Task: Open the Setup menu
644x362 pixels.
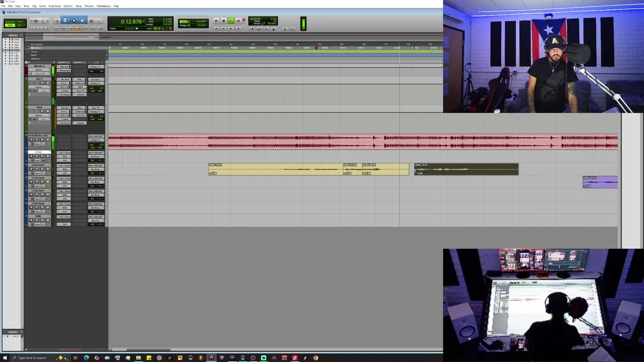Action: [78, 6]
